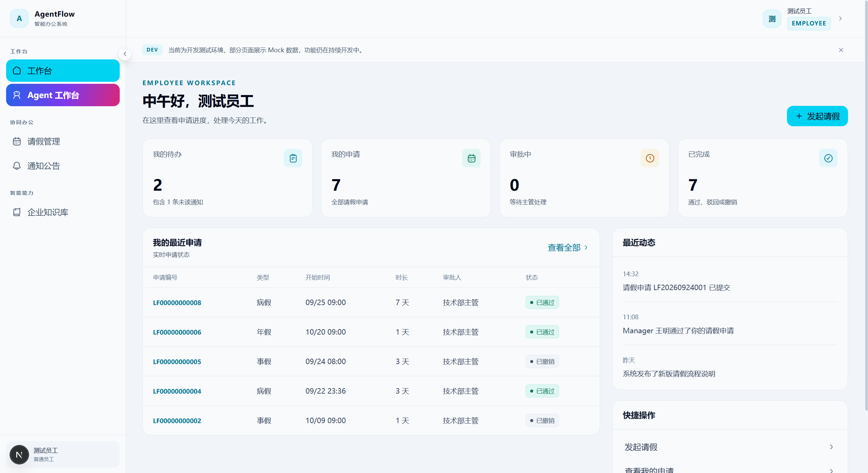Screen dimensions: 868x473
Task: Open the 工作台 menu item
Action: tap(63, 71)
